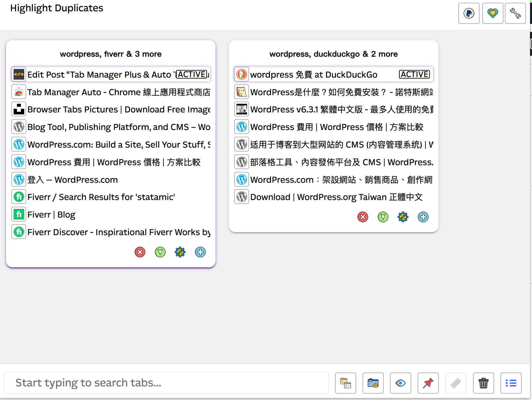
Task: Close the wordpress, fiverr window with red X
Action: 140,252
